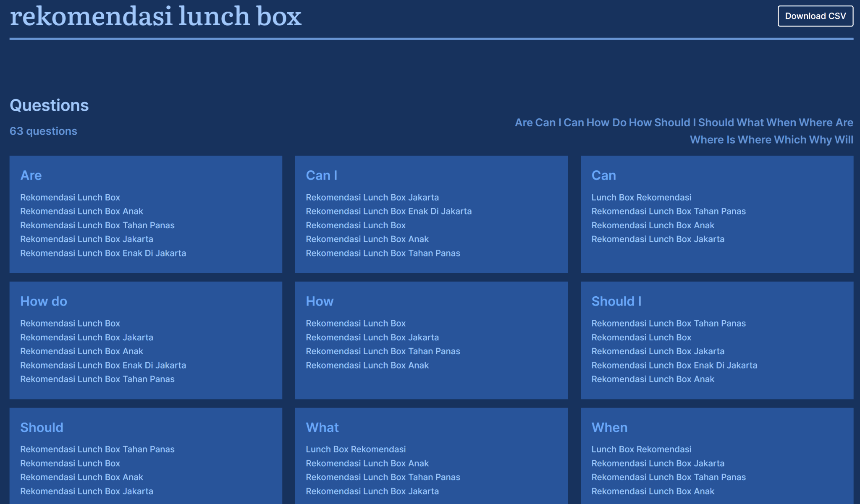Open Rekomendasi Lunch Box Enak Di Jakarta under Are

pyautogui.click(x=103, y=253)
